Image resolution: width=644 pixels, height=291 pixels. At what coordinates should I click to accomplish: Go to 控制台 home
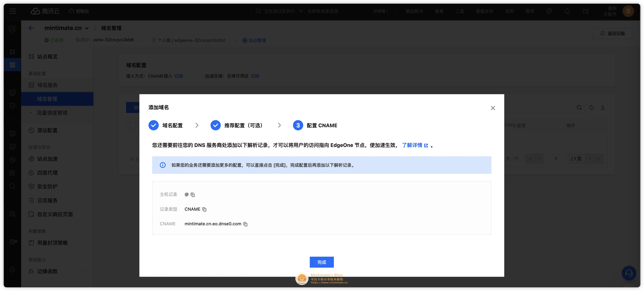point(79,11)
